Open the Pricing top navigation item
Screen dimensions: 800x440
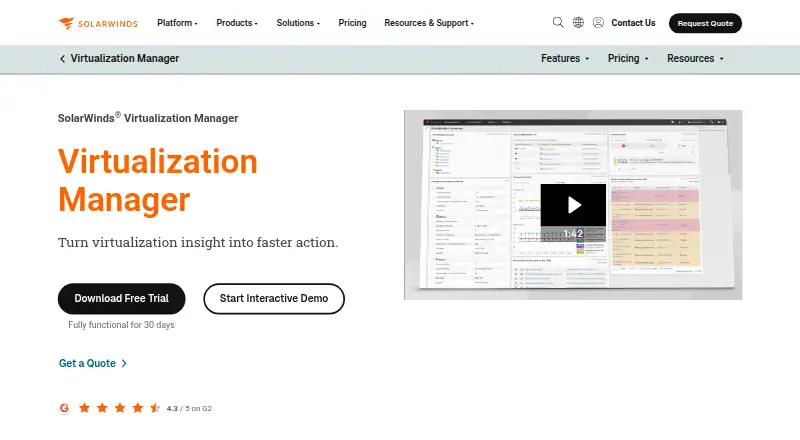[352, 23]
